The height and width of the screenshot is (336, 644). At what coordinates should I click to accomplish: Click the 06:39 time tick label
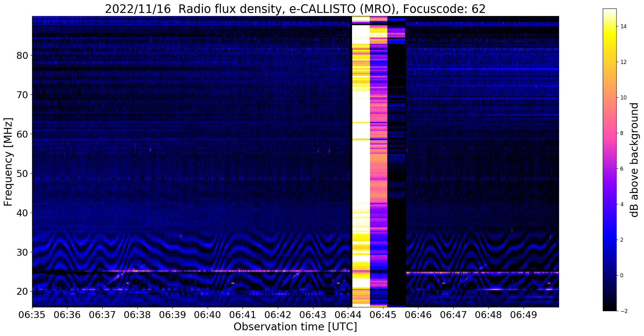point(172,315)
